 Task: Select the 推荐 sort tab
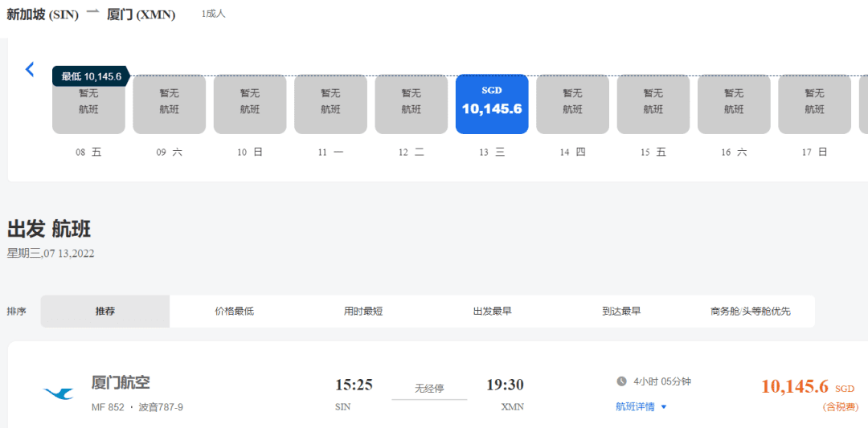click(105, 311)
